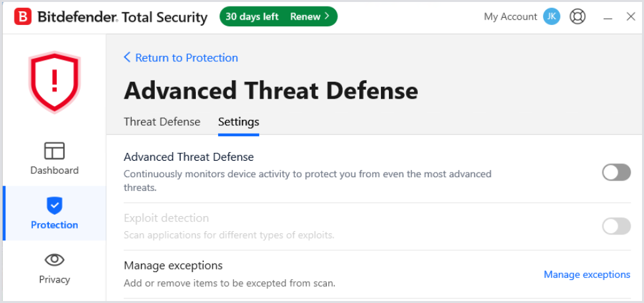Viewport: 644px width, 303px height.
Task: Open the Dashboard sidebar icon
Action: point(54,151)
